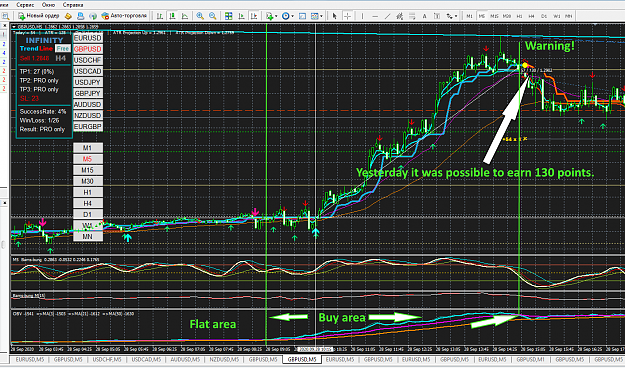Select the arrow cursor tool
This screenshot has width=625, height=368.
[334, 16]
